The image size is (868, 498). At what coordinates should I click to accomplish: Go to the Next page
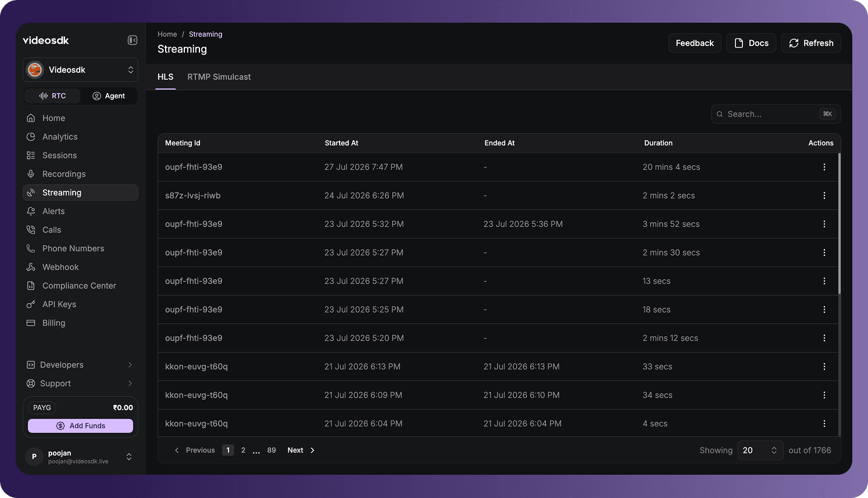301,450
